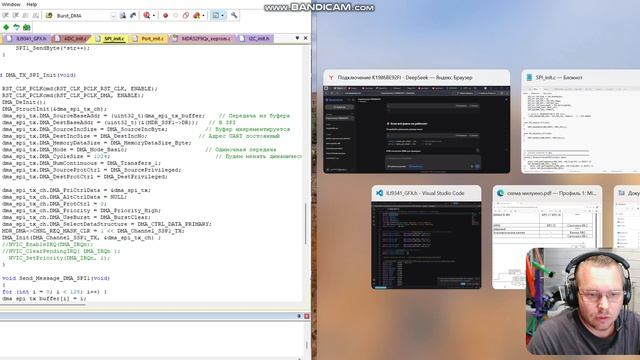Click the 'NVIC_SetPriority(DMA_IRQn, 1);' line
This screenshot has width=640, height=360.
click(x=60, y=258)
